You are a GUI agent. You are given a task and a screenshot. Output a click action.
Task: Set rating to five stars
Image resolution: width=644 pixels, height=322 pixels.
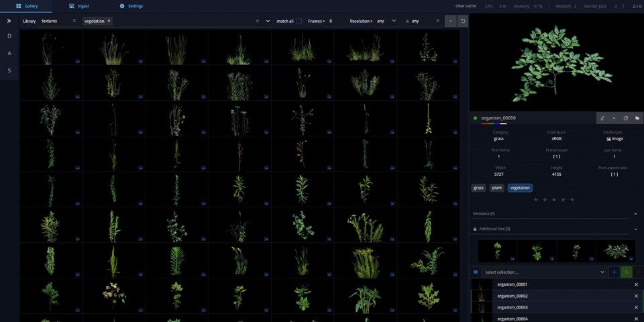572,200
